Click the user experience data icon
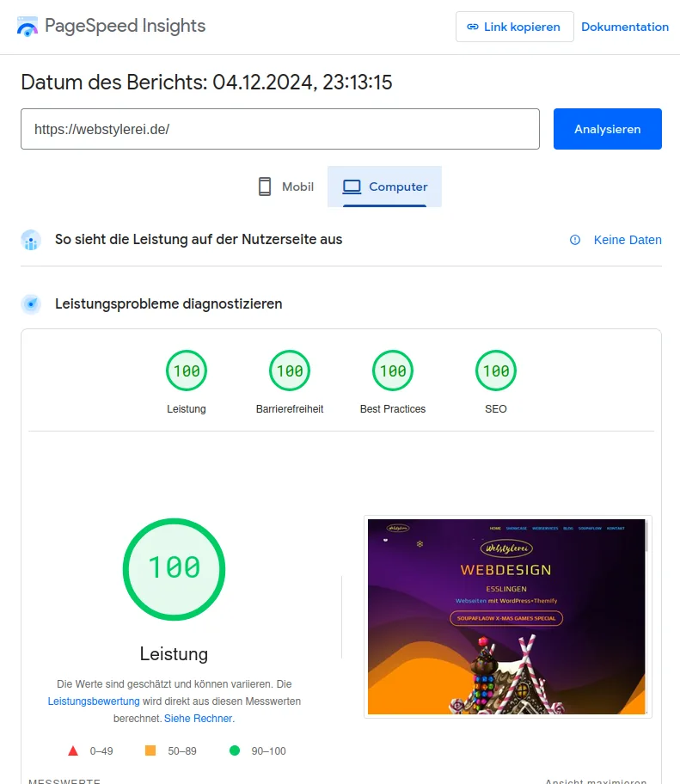The height and width of the screenshot is (784, 680). tap(31, 240)
